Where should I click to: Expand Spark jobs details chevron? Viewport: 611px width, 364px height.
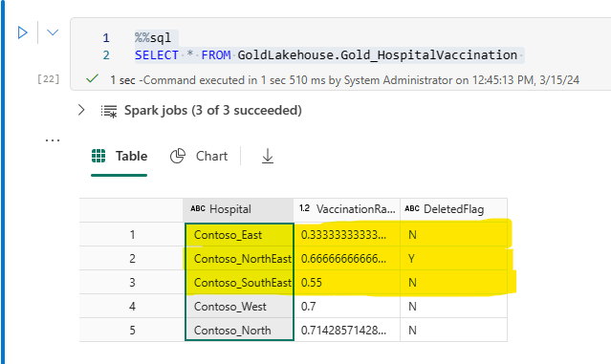tap(81, 110)
